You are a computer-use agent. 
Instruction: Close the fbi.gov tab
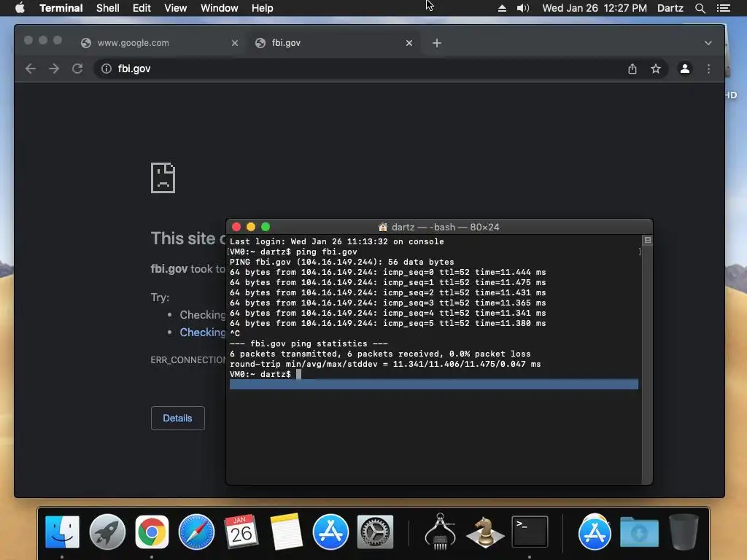[x=409, y=43]
